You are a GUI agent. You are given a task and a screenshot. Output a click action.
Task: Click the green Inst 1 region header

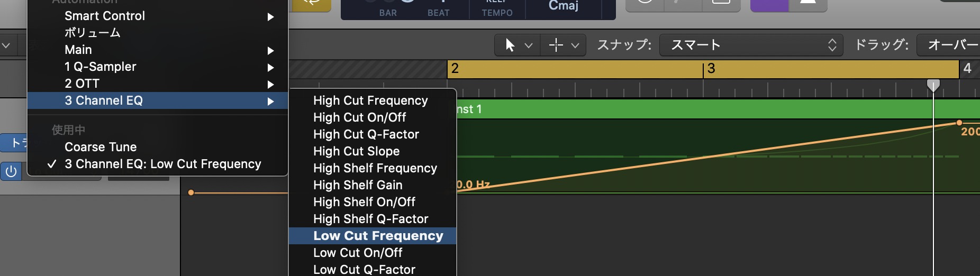688,109
